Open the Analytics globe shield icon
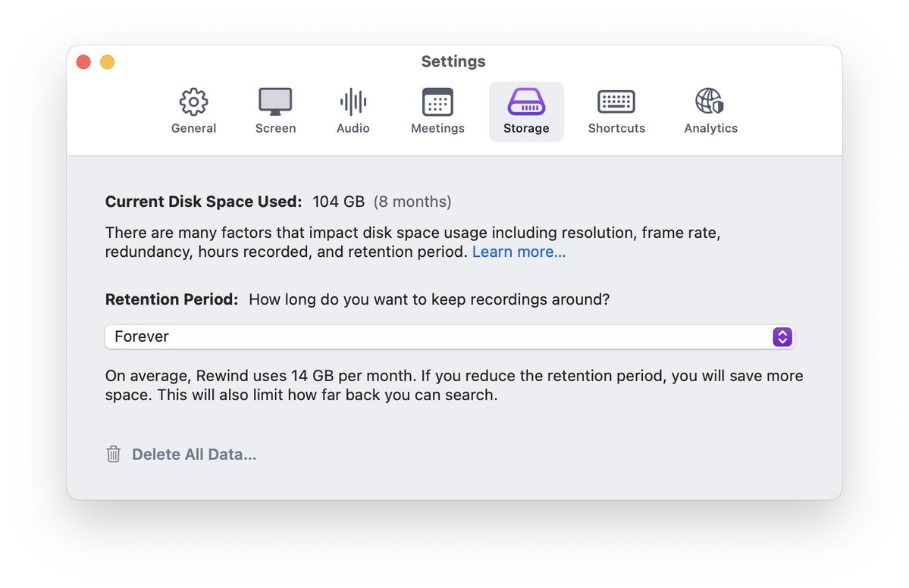 coord(710,102)
